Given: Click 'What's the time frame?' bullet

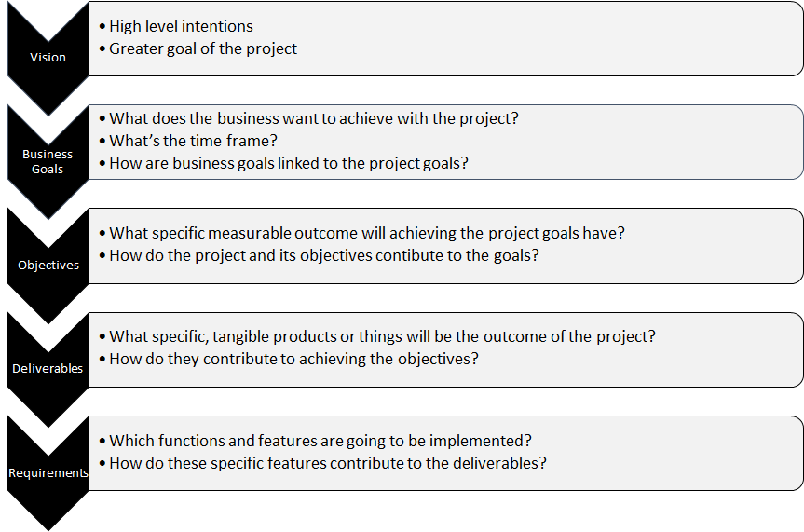Looking at the screenshot, I should click(188, 141).
